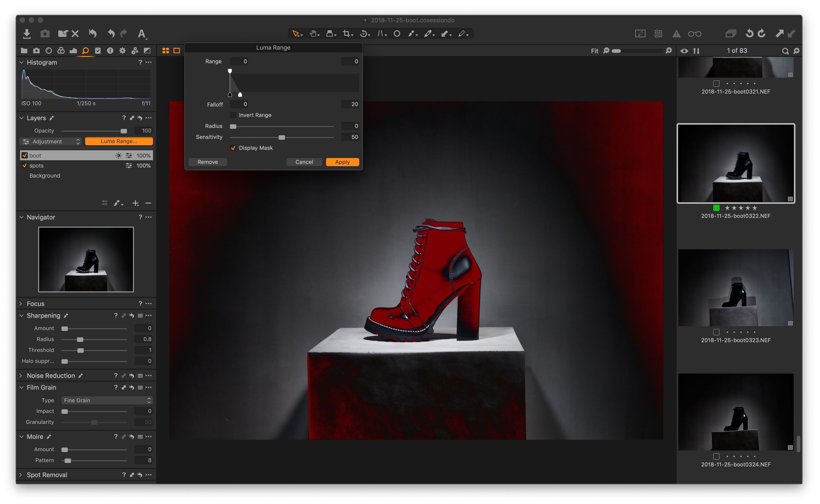Apply the Luma Range settings
Screen dimensions: 820x504
[342, 162]
